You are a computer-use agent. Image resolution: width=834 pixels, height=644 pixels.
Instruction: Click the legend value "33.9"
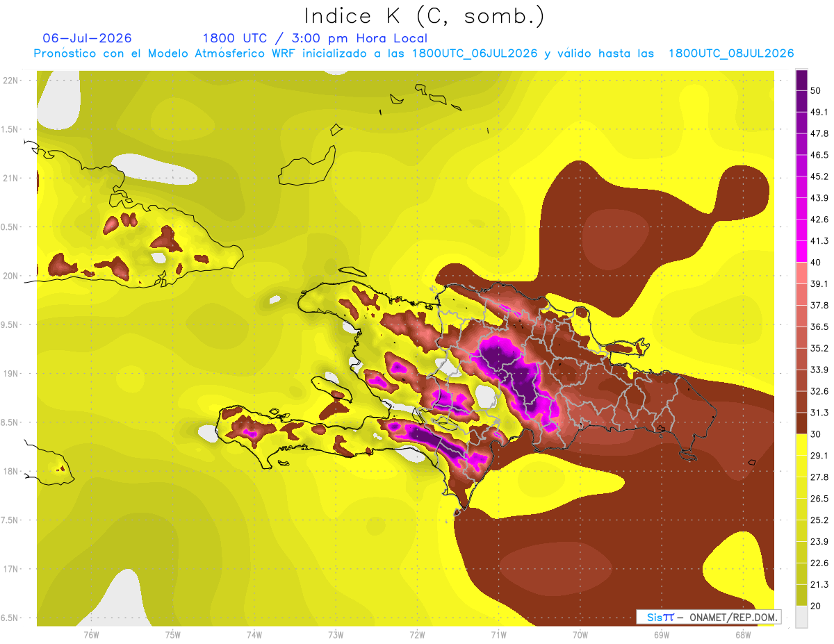(x=819, y=370)
